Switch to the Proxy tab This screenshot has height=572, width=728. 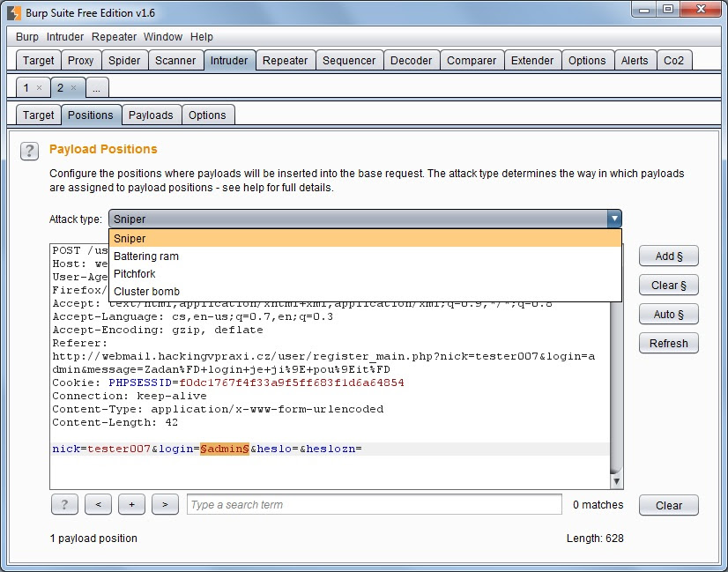point(81,60)
